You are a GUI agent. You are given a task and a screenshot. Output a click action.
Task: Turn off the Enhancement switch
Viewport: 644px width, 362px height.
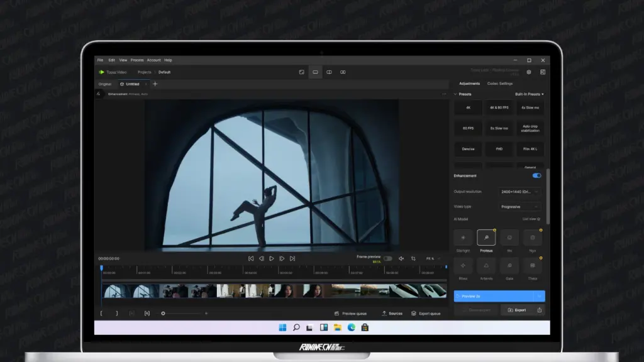[x=536, y=176]
